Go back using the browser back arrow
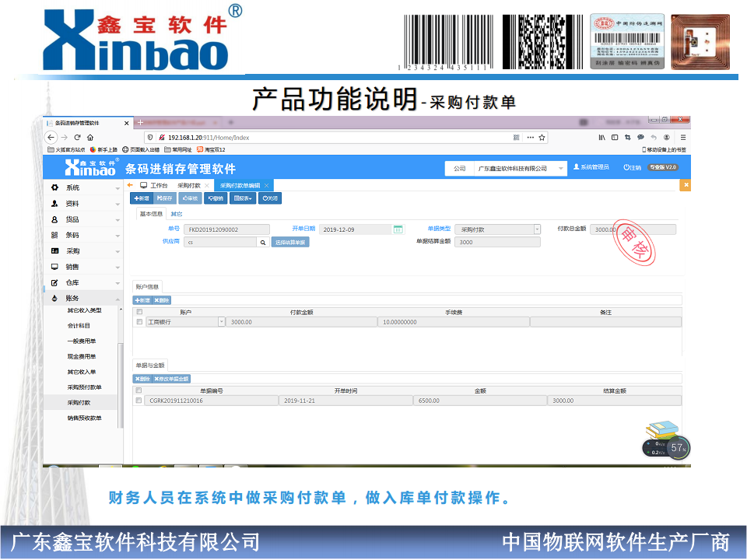The image size is (747, 560). click(x=51, y=137)
